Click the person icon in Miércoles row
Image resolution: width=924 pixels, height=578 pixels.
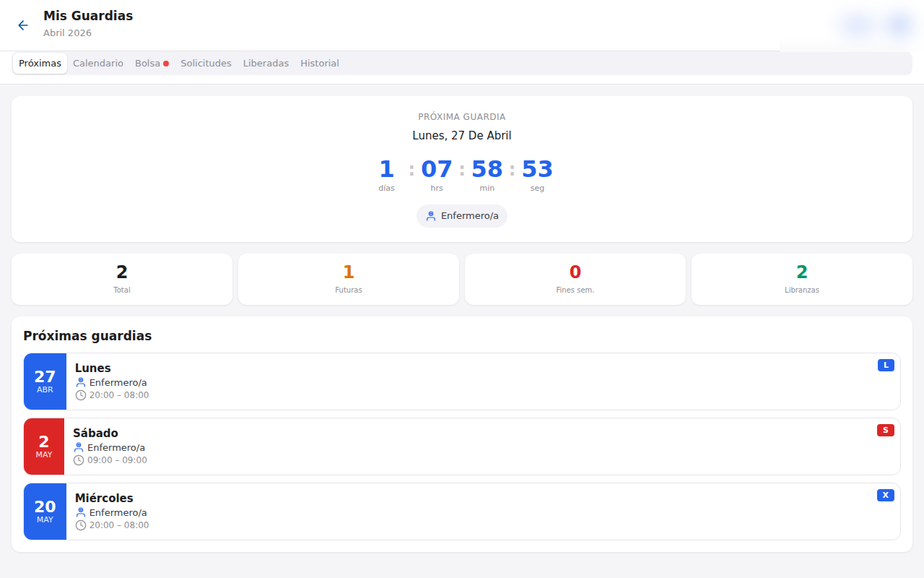(81, 513)
